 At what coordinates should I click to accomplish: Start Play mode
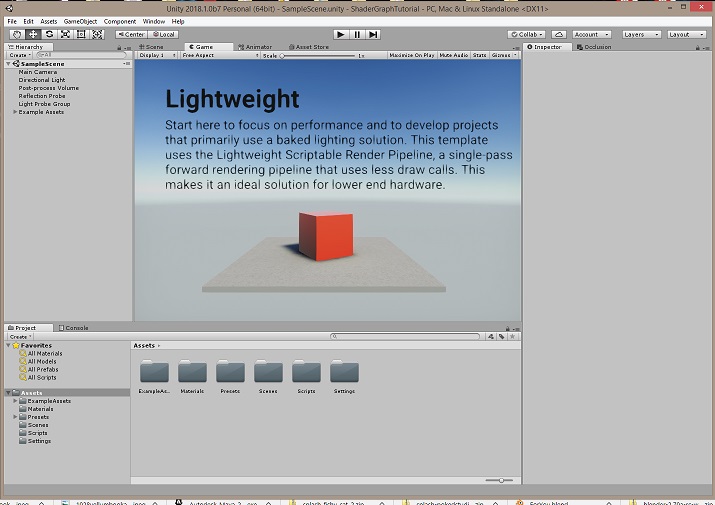[340, 34]
